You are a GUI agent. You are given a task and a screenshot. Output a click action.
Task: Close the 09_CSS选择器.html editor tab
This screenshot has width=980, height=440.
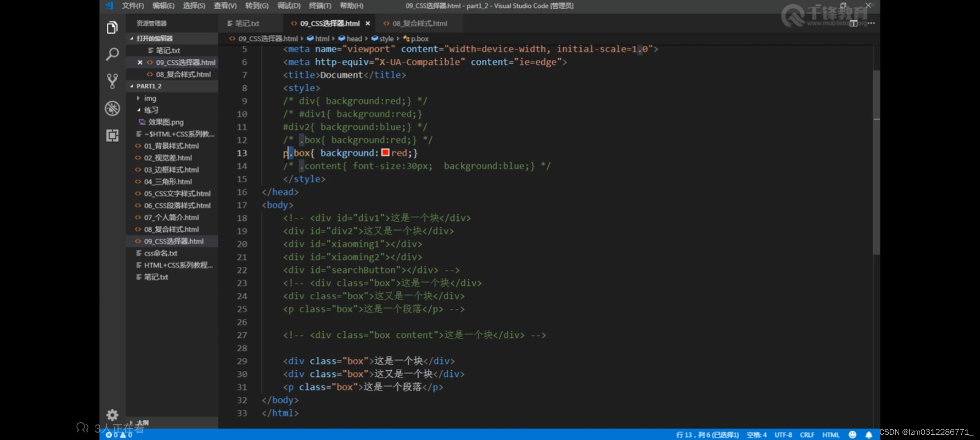pos(368,23)
